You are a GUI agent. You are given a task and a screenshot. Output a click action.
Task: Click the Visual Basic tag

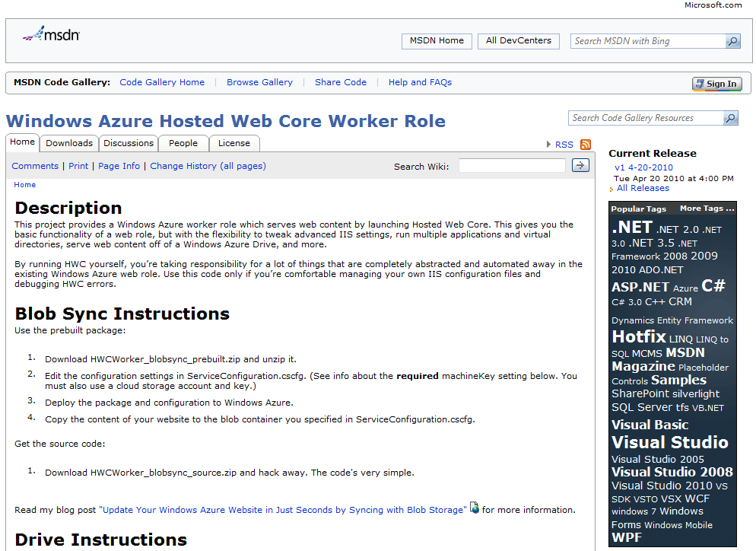[x=650, y=425]
